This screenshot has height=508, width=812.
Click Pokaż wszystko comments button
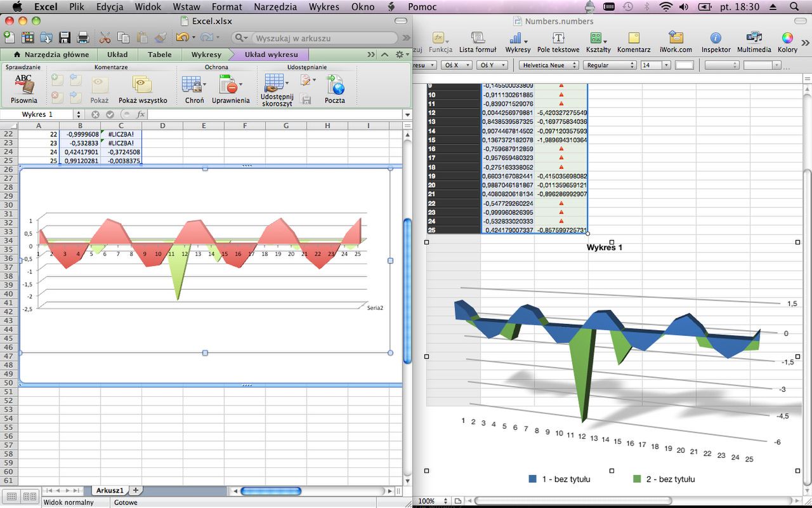tap(143, 89)
